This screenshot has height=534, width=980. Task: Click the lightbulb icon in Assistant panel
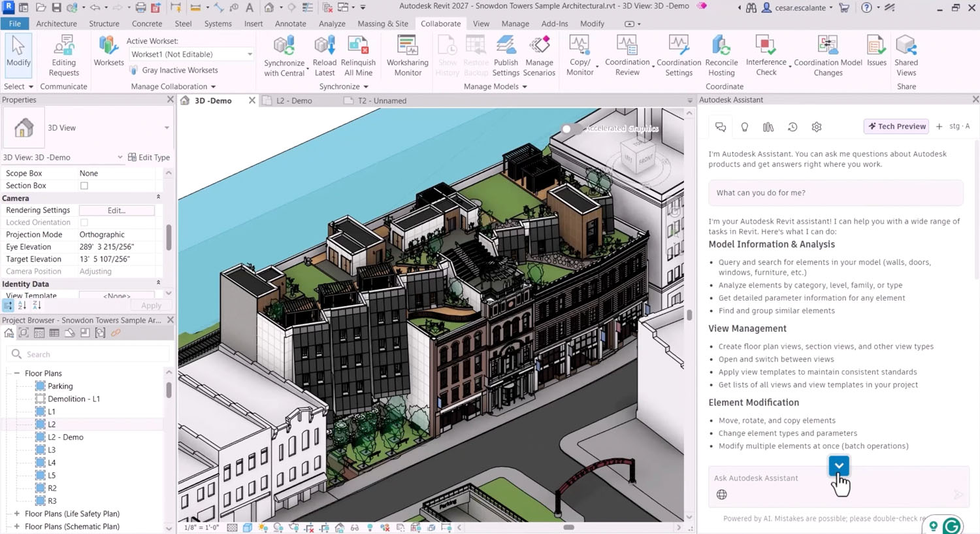tap(745, 127)
